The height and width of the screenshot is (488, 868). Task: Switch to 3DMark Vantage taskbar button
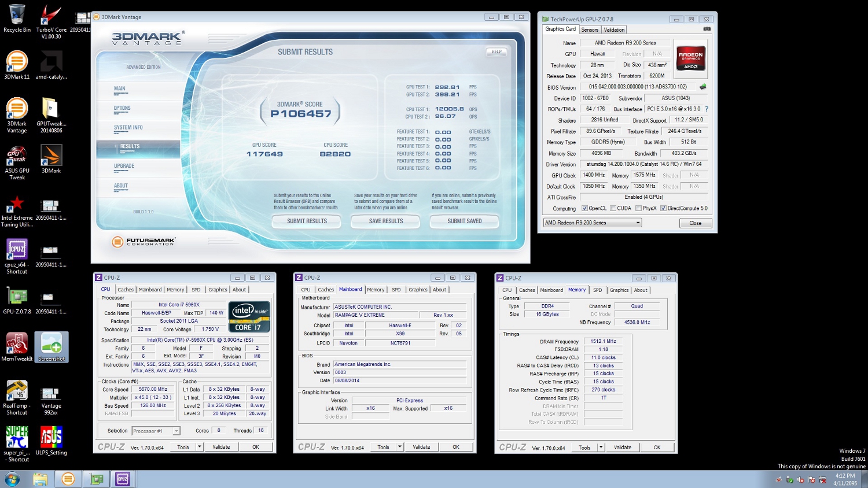(x=68, y=479)
